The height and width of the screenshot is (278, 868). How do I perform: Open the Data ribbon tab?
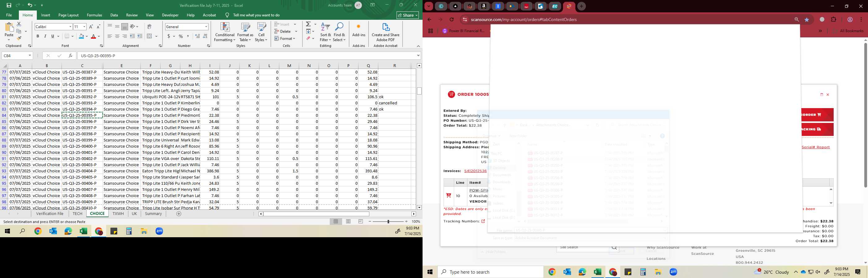pos(114,15)
